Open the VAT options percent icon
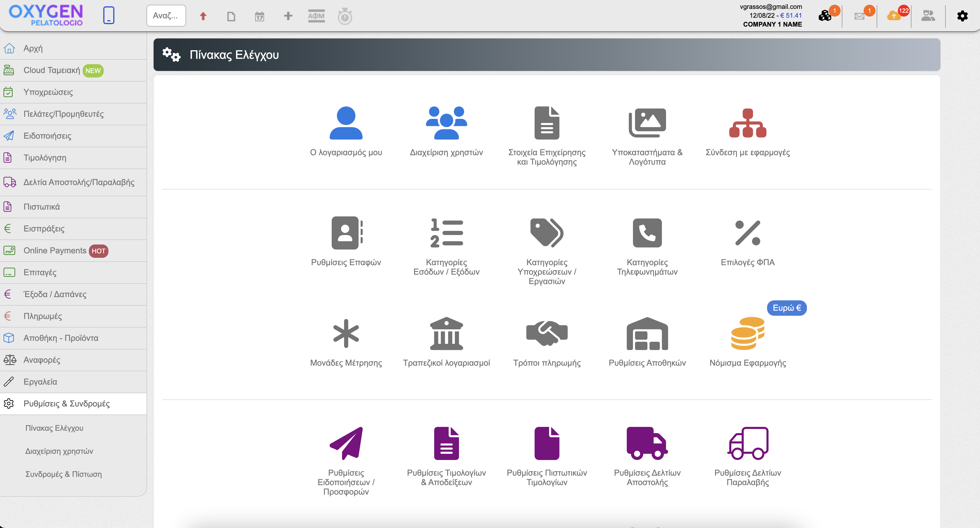 point(747,233)
